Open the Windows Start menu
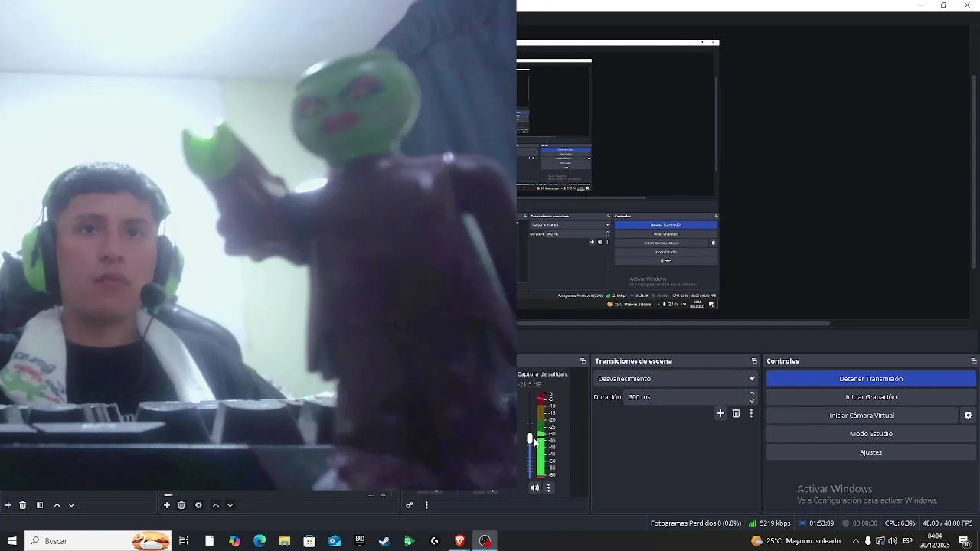The height and width of the screenshot is (551, 980). [x=12, y=541]
